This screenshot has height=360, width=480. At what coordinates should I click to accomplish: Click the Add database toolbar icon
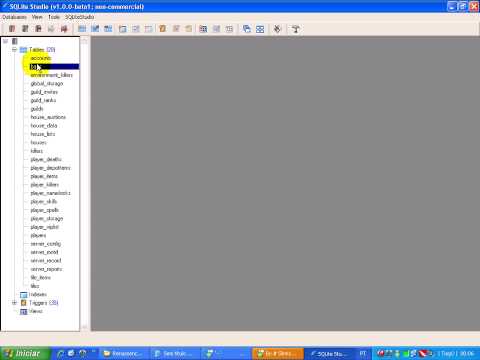pos(12,29)
